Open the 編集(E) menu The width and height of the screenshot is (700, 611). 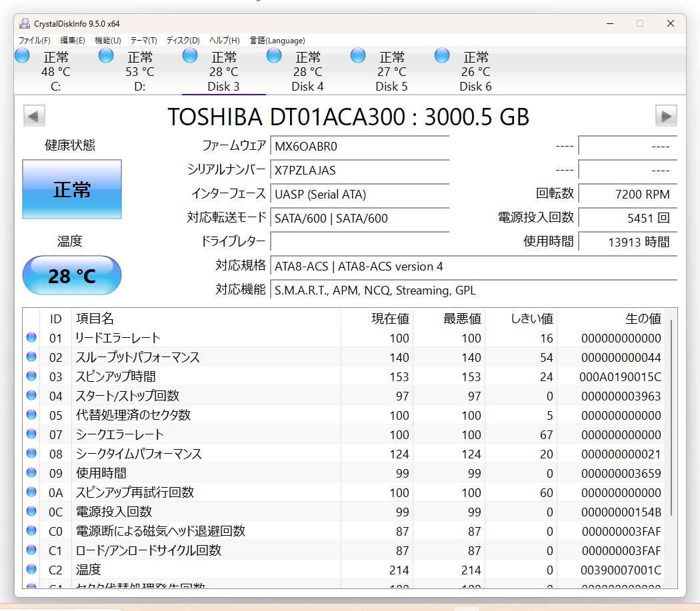click(x=72, y=41)
